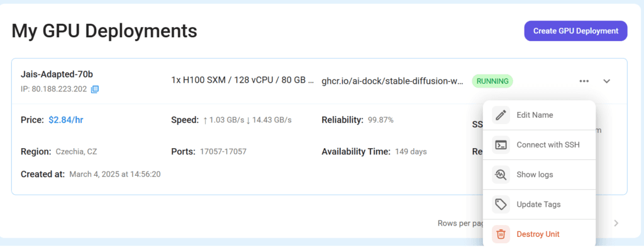Click the red trash icon

click(501, 234)
